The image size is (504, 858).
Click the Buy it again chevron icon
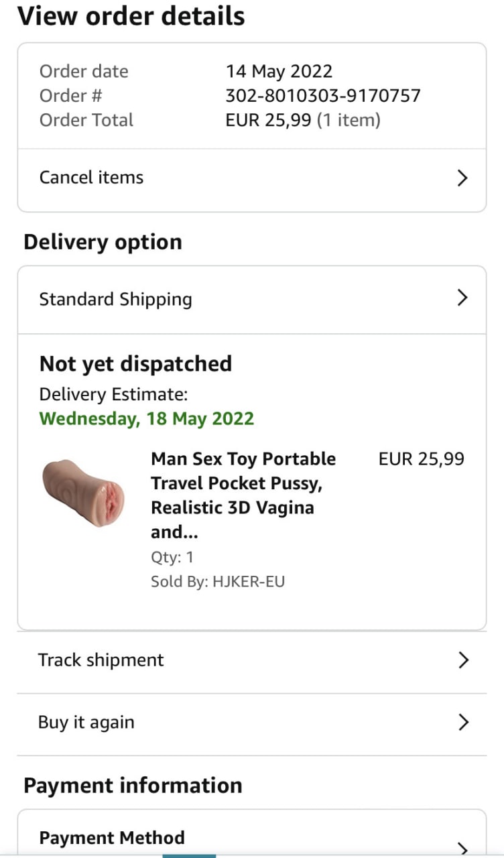462,723
